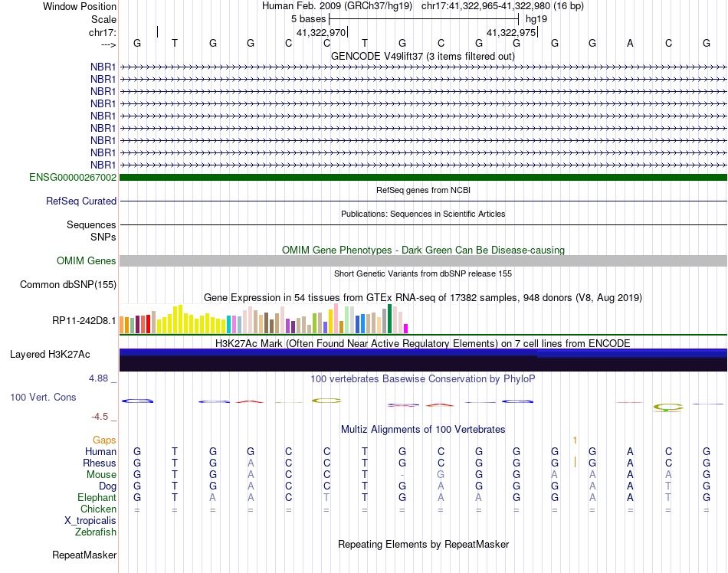Viewport: 728px width, 573px height.
Task: Click the dark H3K27Ac signal band
Action: click(x=423, y=363)
